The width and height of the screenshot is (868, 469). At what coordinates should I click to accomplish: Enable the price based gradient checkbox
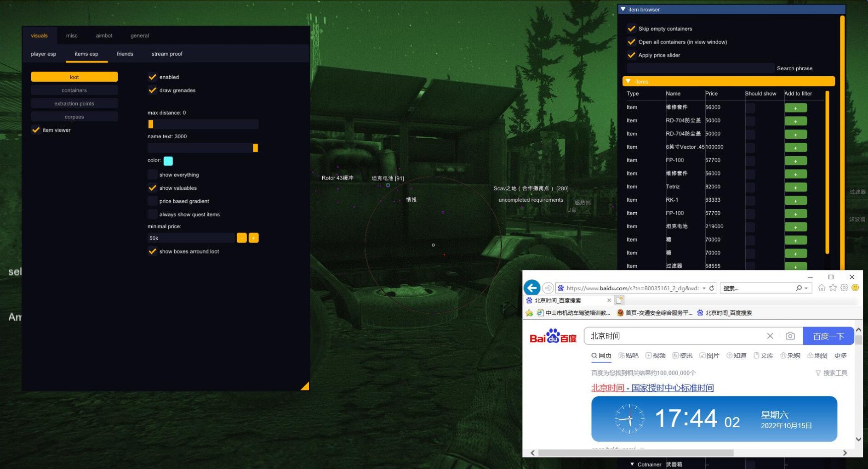[x=153, y=201]
